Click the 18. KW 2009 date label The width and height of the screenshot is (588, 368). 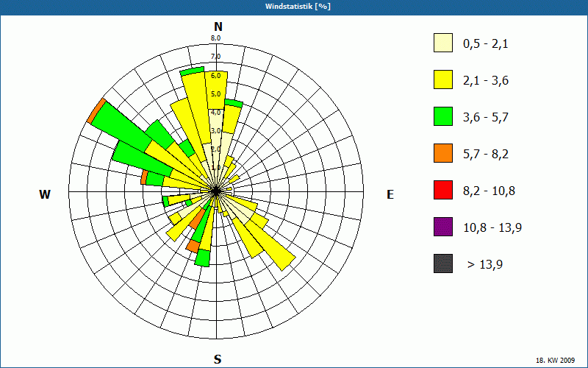pos(557,360)
